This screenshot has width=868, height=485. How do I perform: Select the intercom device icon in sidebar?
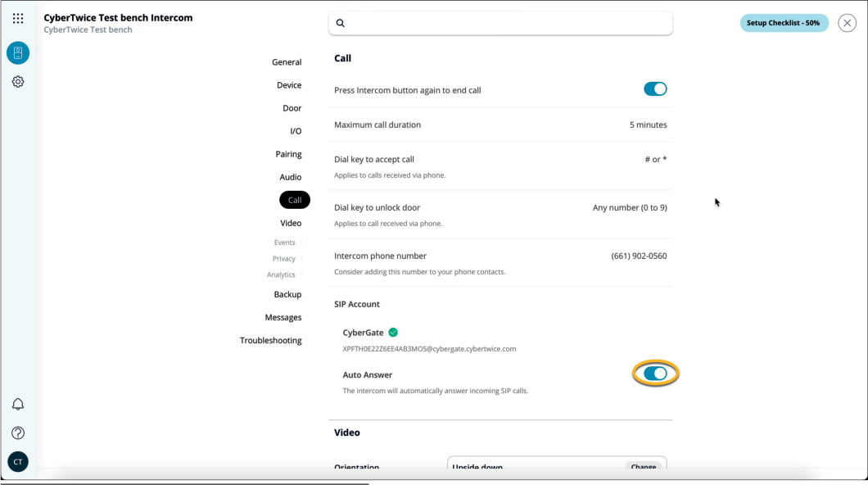pyautogui.click(x=17, y=52)
